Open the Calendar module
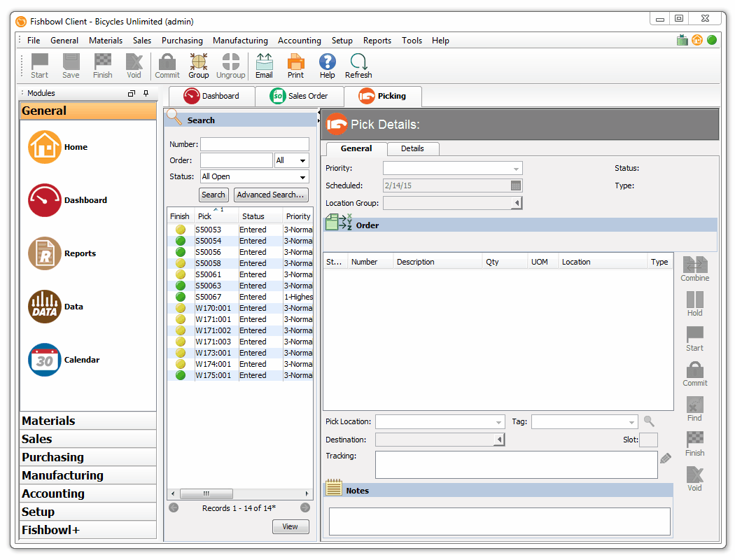This screenshot has width=735, height=560. (x=45, y=360)
